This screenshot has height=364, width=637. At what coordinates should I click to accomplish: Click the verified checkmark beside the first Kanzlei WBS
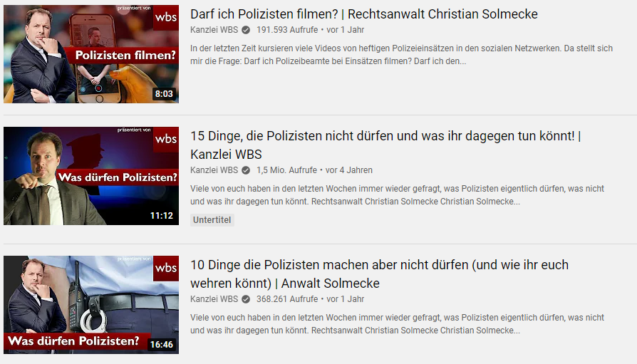[x=246, y=30]
